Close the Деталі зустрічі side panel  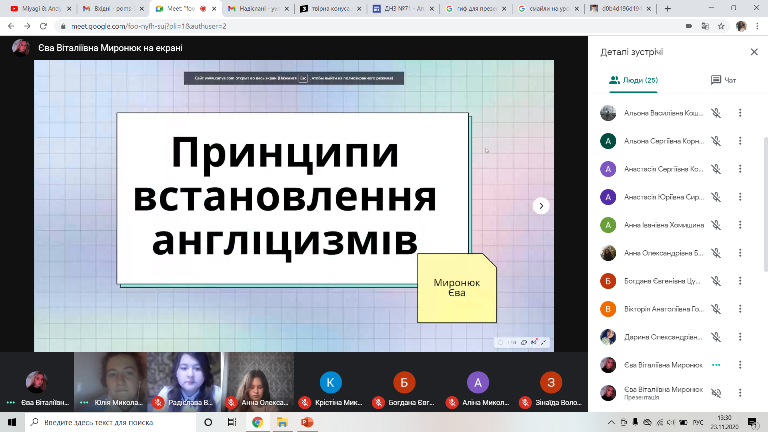point(753,51)
